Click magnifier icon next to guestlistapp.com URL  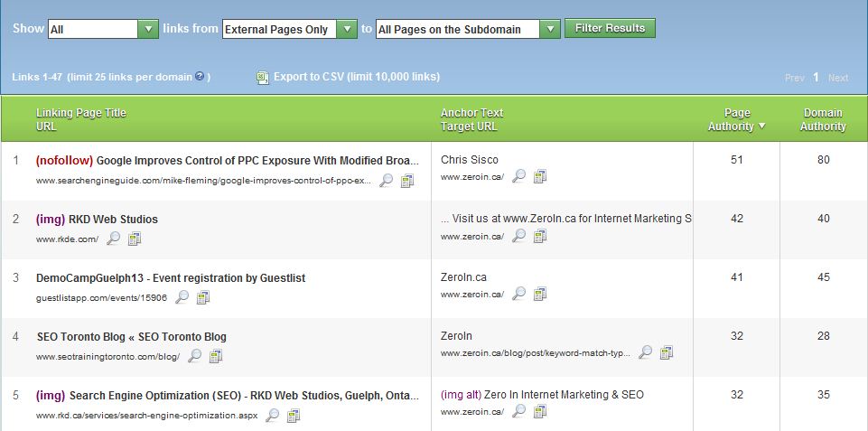pos(182,297)
